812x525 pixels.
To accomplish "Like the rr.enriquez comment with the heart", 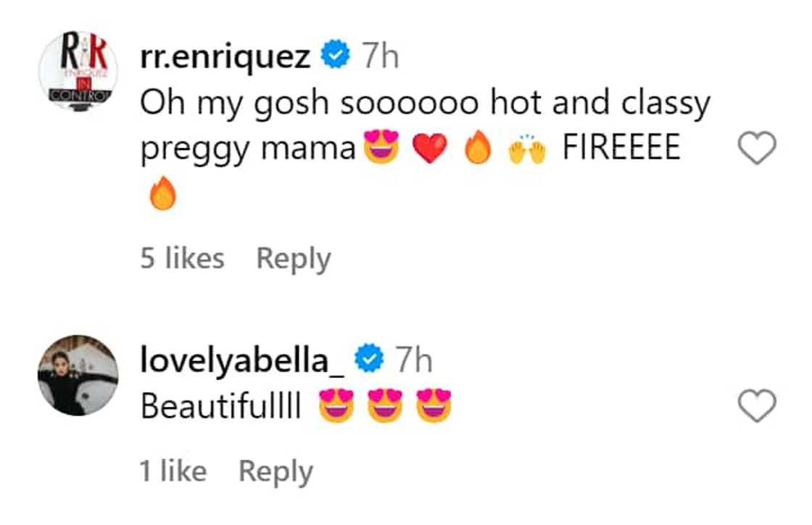I will tap(756, 149).
